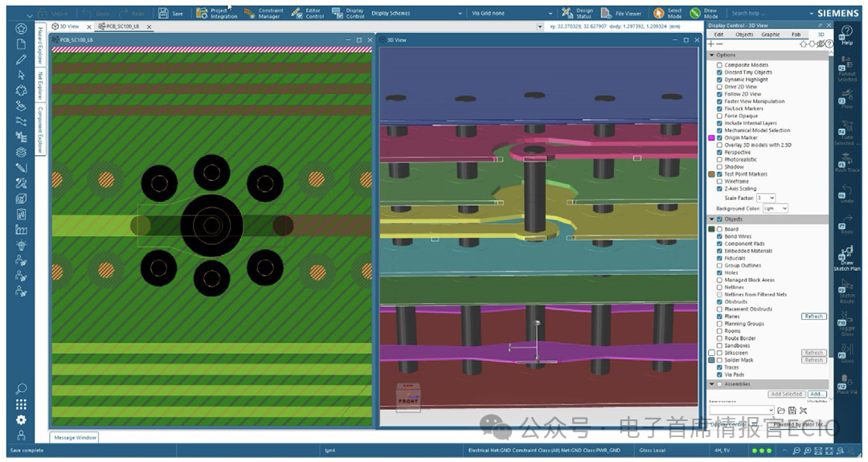868x462 pixels.
Task: Open settings gear icon in left sidebar
Action: [21, 420]
